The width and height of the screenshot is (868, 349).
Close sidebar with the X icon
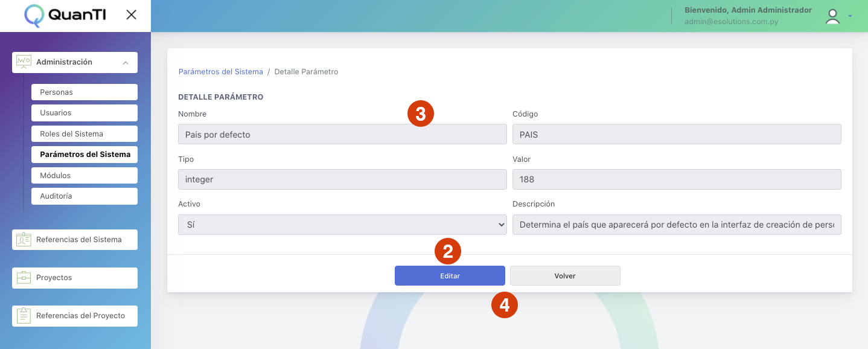(x=131, y=15)
